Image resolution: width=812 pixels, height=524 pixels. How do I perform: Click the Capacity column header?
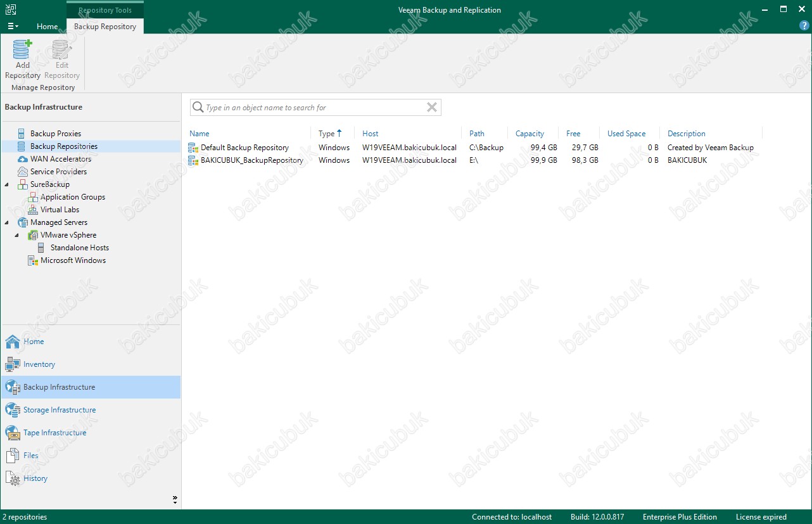(x=530, y=134)
